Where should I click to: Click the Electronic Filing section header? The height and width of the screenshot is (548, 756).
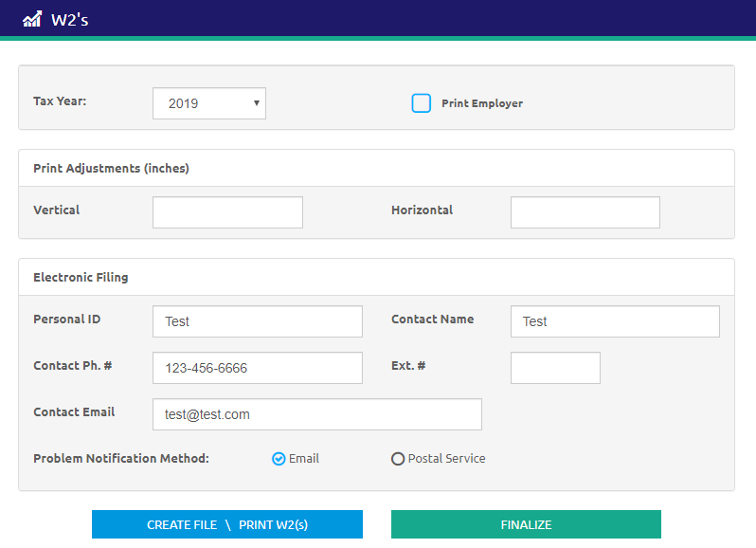click(81, 278)
